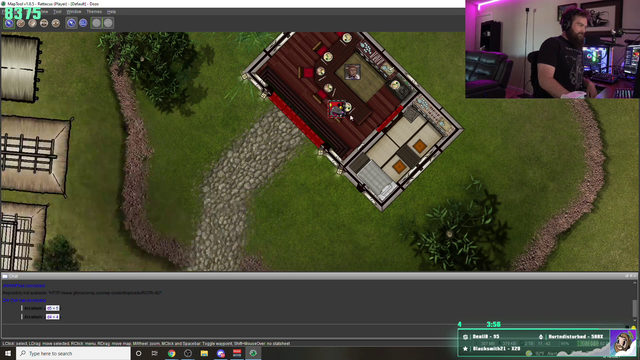Choose the blue measure sub-tool beside pointer
640x360 pixels.
tap(83, 23)
